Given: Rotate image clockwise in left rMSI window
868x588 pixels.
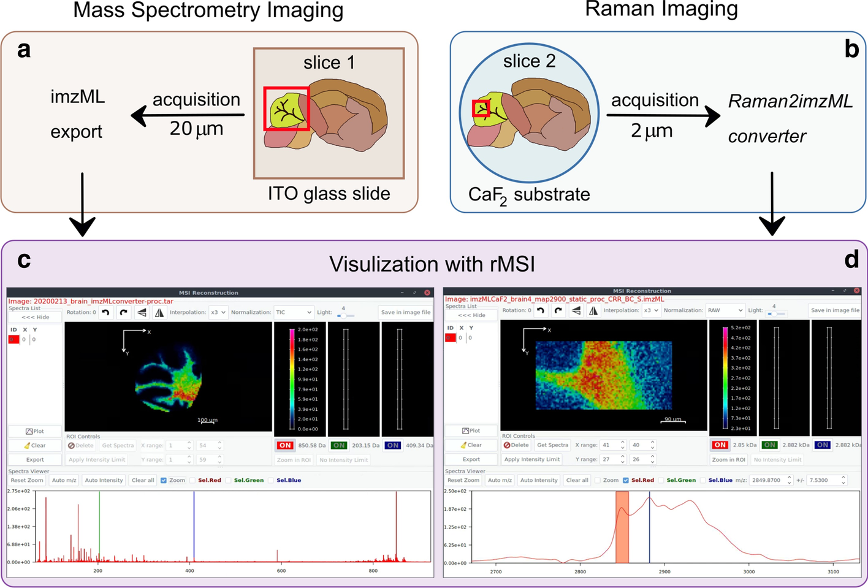Looking at the screenshot, I should (x=123, y=313).
